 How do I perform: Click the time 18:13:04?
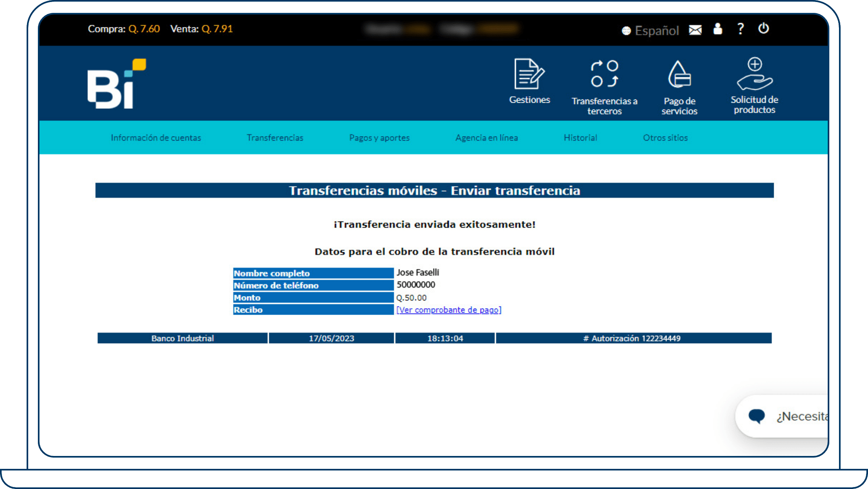[x=445, y=338]
